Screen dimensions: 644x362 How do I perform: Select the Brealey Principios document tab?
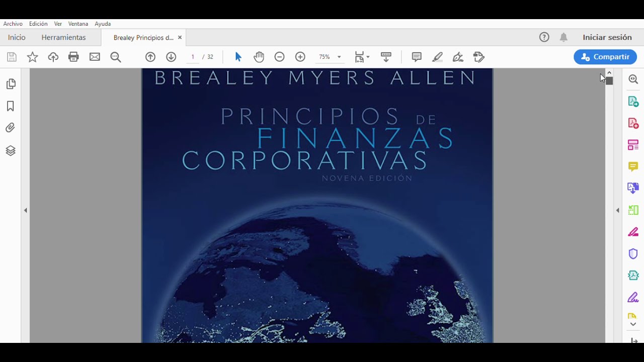143,38
